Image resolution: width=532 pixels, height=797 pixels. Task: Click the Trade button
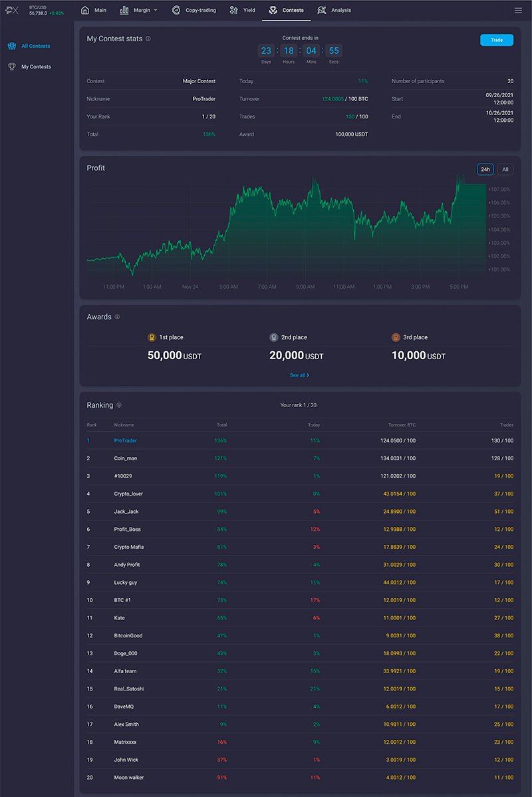point(496,40)
